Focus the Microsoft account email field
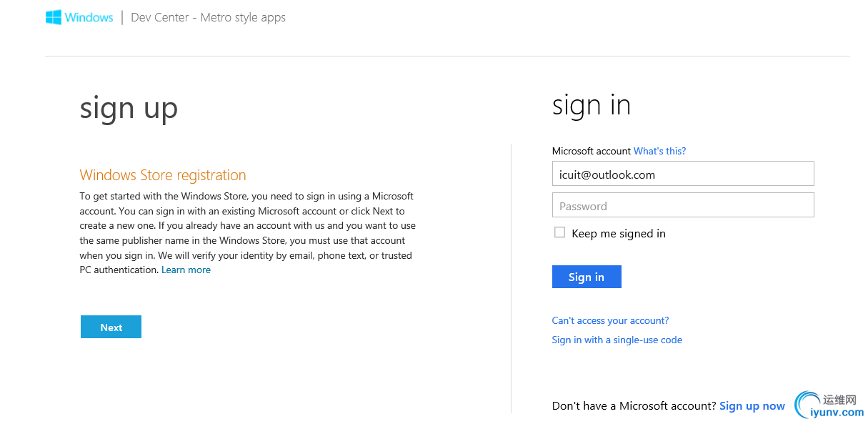The height and width of the screenshot is (424, 868). [x=683, y=174]
